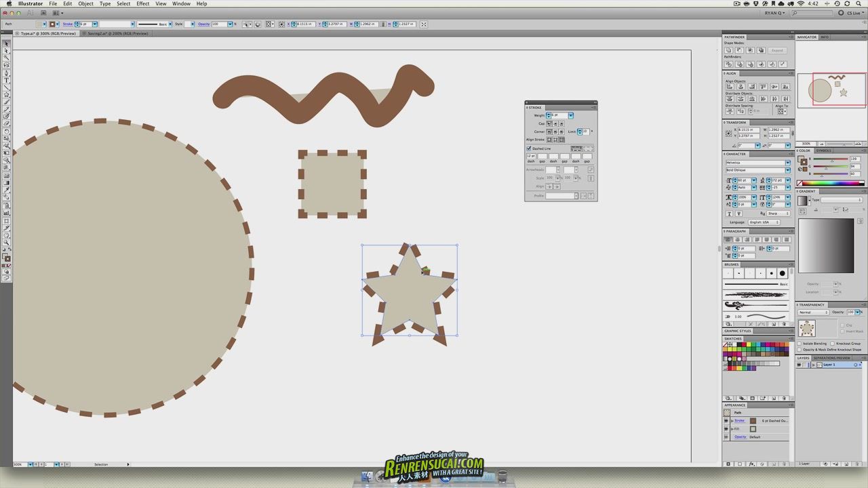The image size is (868, 488).
Task: Select miter join corner in Stroke panel
Action: 549,132
